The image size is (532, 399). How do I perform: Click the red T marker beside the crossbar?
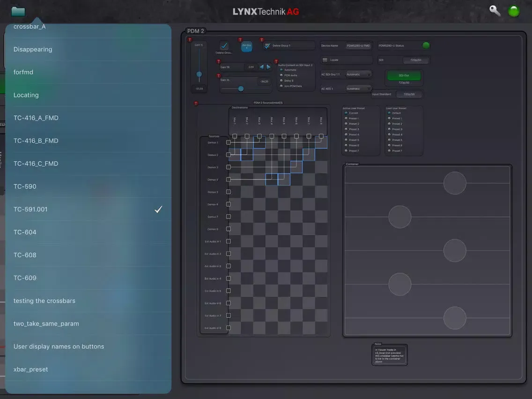(196, 103)
